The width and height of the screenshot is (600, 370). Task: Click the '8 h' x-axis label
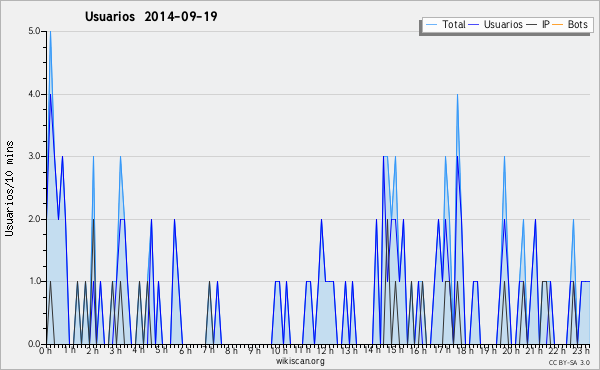tap(231, 351)
